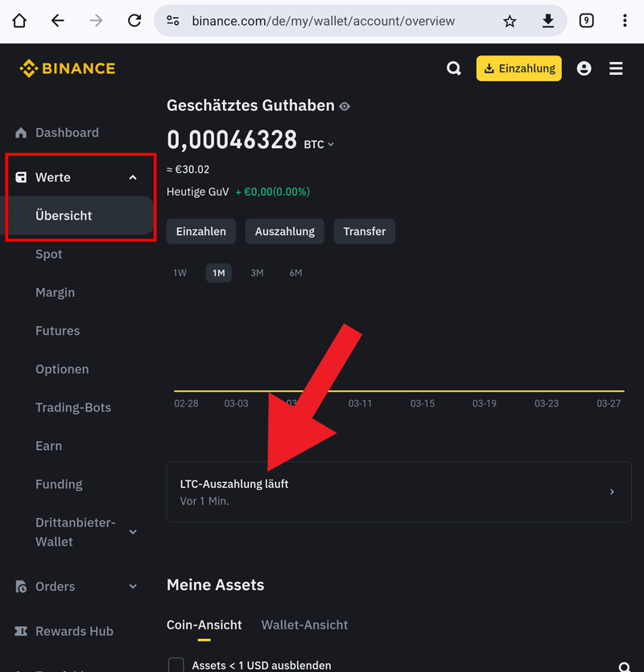Bookmark page with the star icon
The width and height of the screenshot is (644, 672).
(510, 21)
